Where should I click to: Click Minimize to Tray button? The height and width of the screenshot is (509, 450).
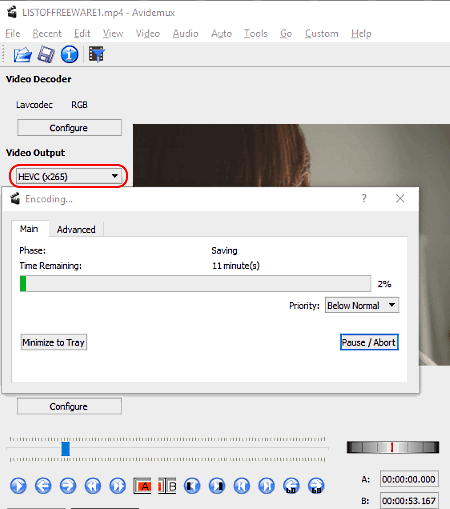[54, 342]
